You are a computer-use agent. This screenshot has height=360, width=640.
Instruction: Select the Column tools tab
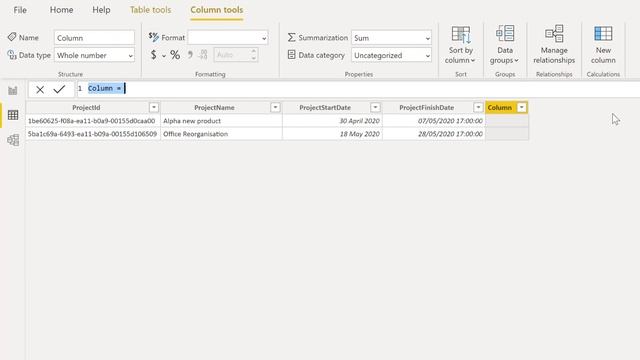click(217, 10)
